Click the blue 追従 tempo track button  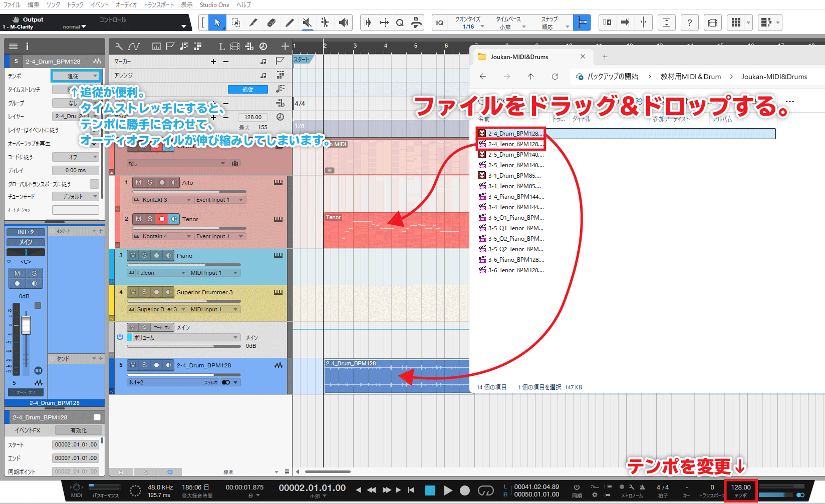248,90
